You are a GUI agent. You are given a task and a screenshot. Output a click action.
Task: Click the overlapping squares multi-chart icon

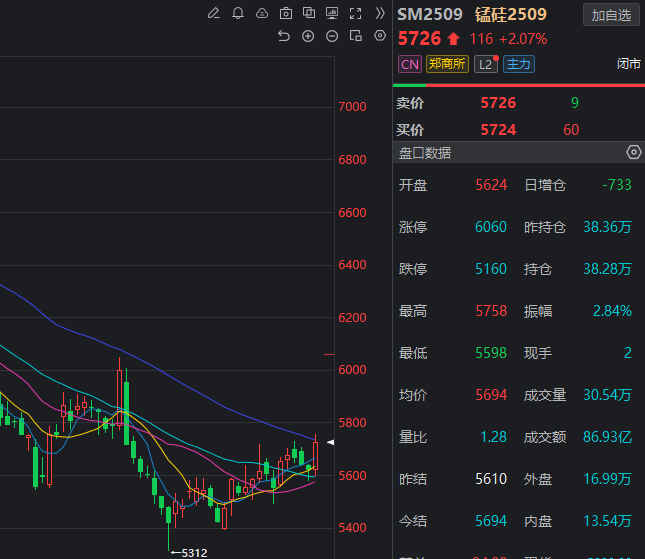point(309,14)
